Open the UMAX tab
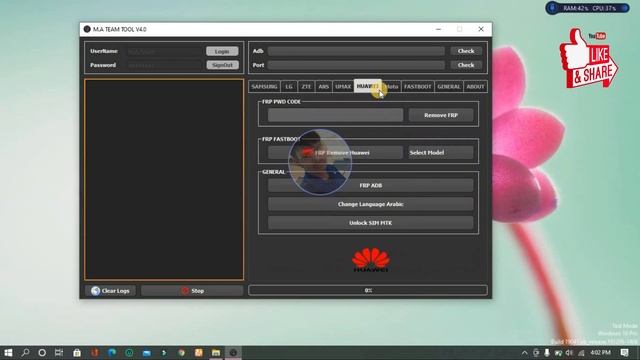 pos(343,87)
